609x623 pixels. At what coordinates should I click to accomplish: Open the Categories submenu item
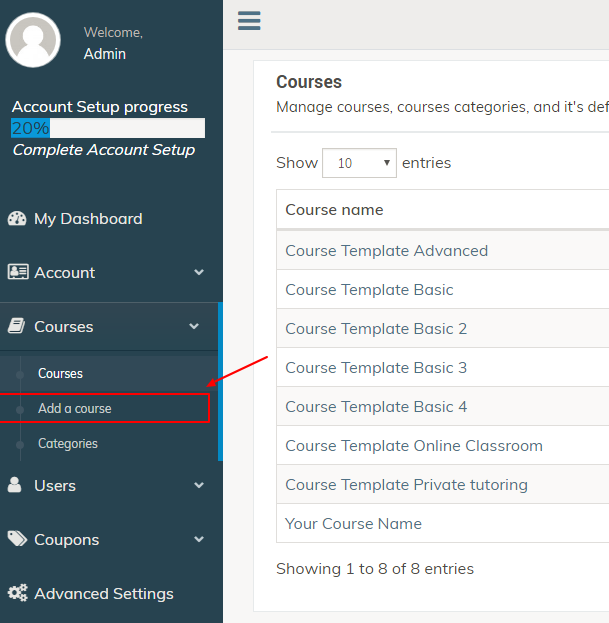(68, 443)
